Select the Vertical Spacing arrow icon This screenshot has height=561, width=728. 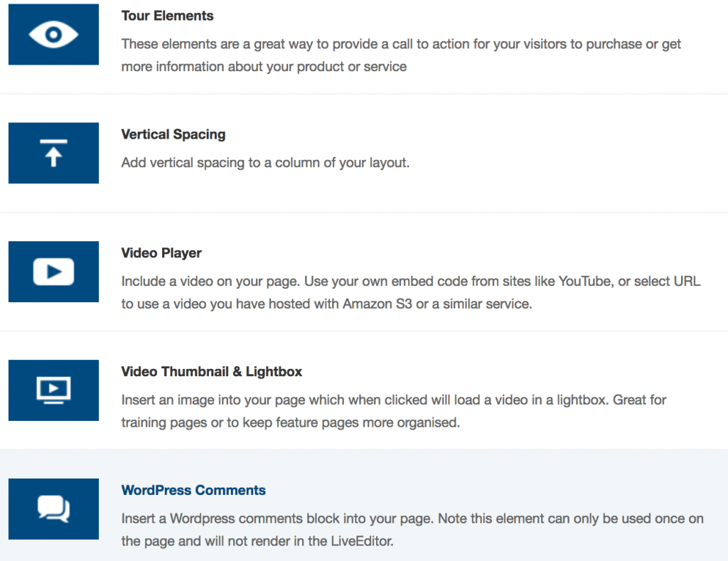click(x=53, y=153)
